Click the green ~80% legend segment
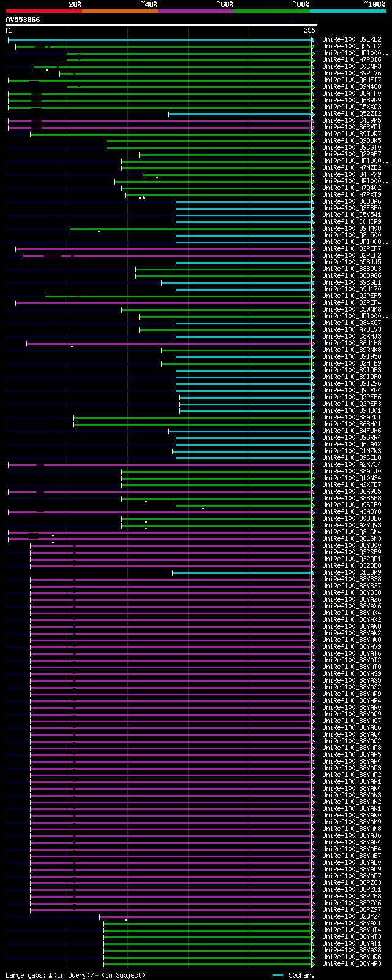Image resolution: width=392 pixels, height=980 pixels. point(271,10)
